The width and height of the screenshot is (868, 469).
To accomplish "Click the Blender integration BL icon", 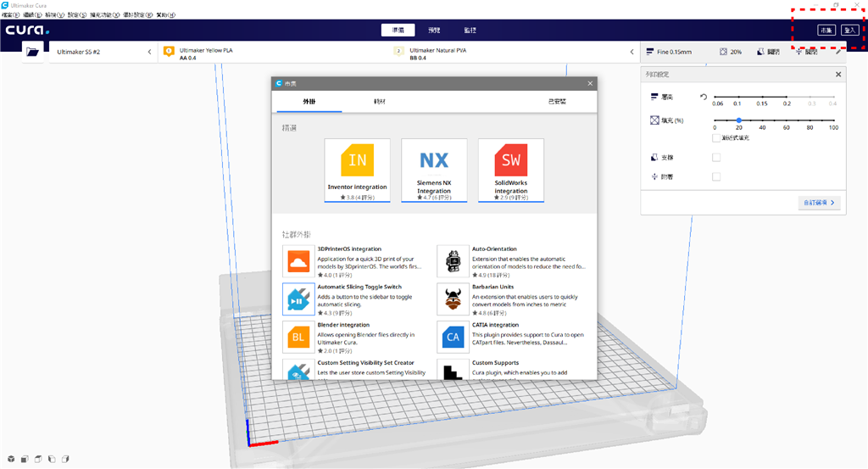I will pos(298,337).
